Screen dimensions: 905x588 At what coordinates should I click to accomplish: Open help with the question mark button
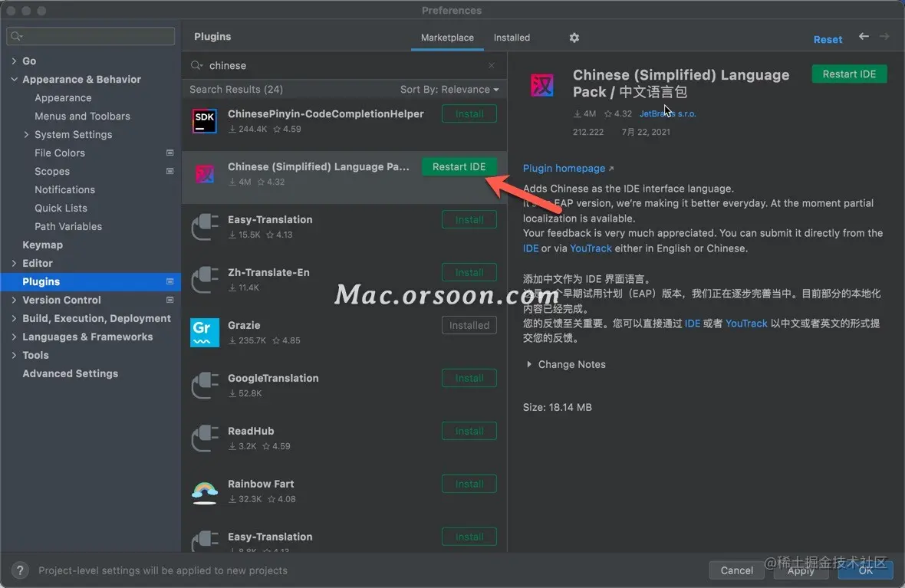click(20, 570)
